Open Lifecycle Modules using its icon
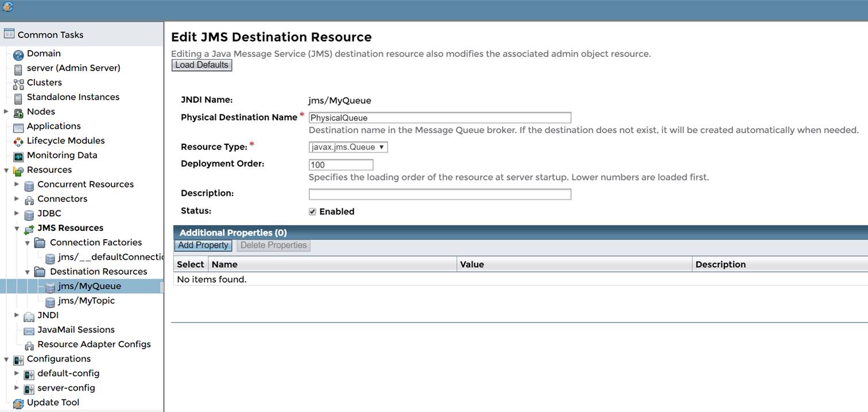The height and width of the screenshot is (412, 868). 19,140
